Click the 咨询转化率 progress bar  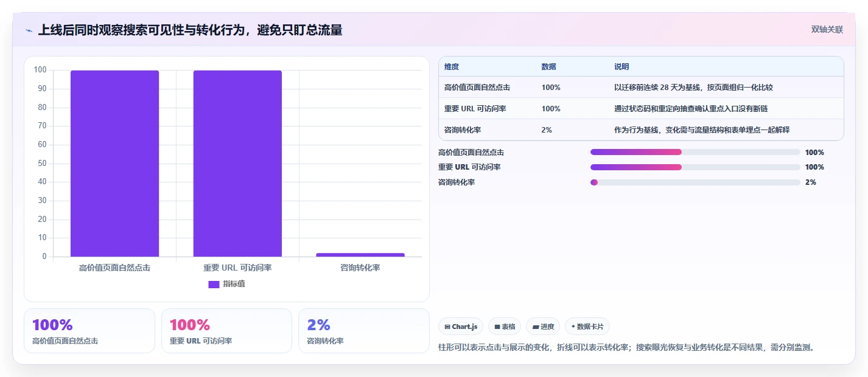tap(695, 182)
